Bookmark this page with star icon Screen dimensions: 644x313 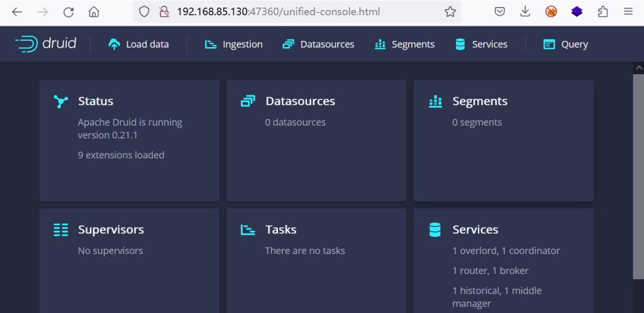pyautogui.click(x=450, y=11)
